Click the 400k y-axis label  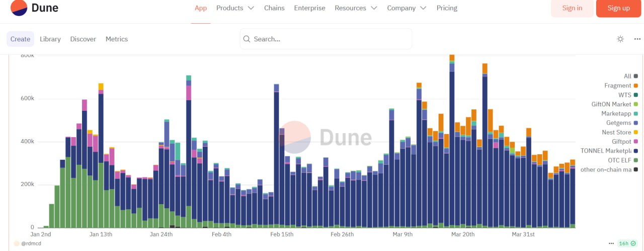pos(27,142)
